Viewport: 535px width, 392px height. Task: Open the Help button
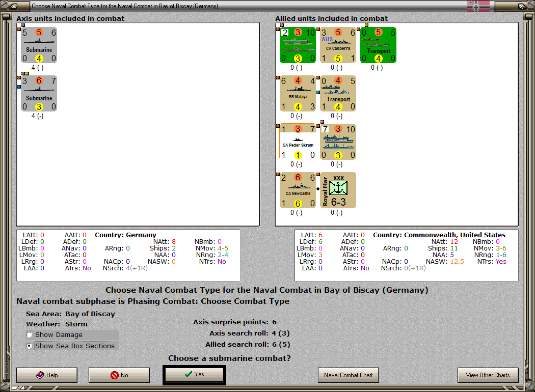click(47, 375)
